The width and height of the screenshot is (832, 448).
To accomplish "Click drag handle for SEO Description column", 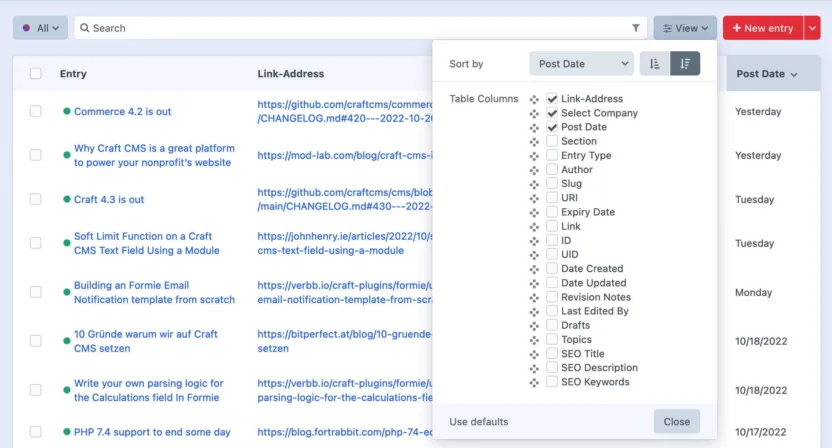I will click(534, 368).
